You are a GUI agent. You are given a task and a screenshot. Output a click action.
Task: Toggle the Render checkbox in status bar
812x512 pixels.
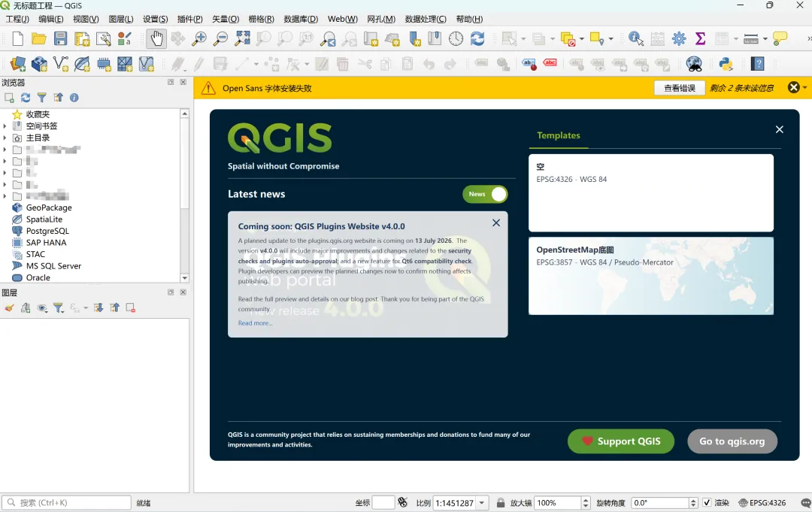point(707,503)
